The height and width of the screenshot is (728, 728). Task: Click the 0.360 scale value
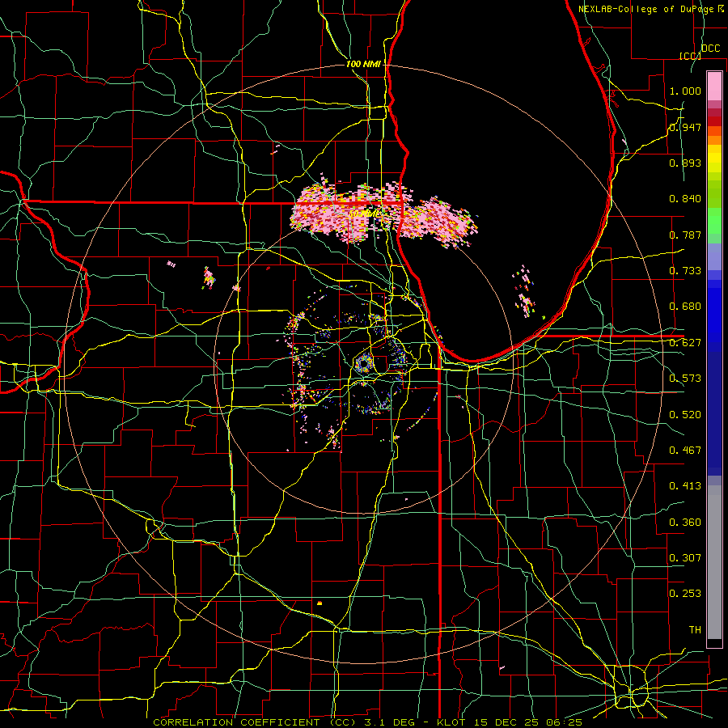tap(685, 523)
